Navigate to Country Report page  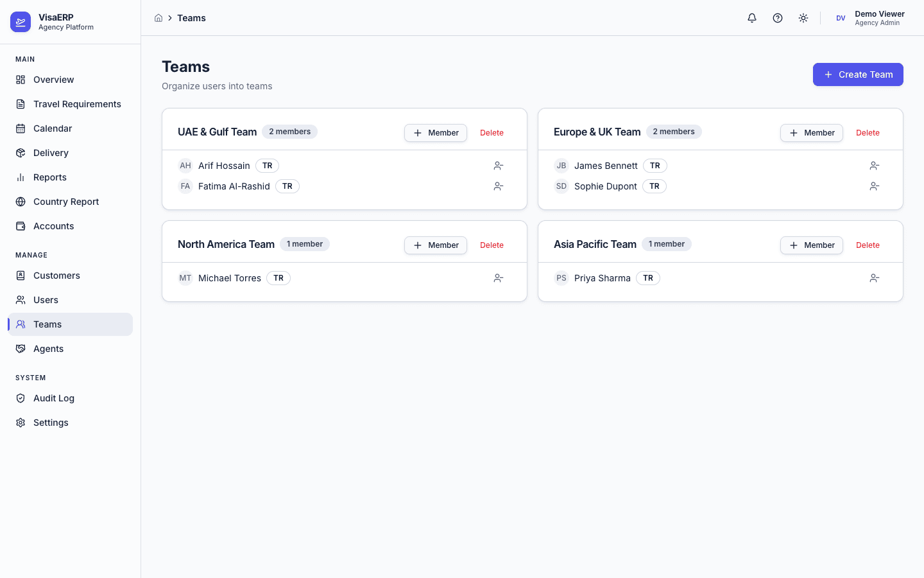(x=66, y=202)
